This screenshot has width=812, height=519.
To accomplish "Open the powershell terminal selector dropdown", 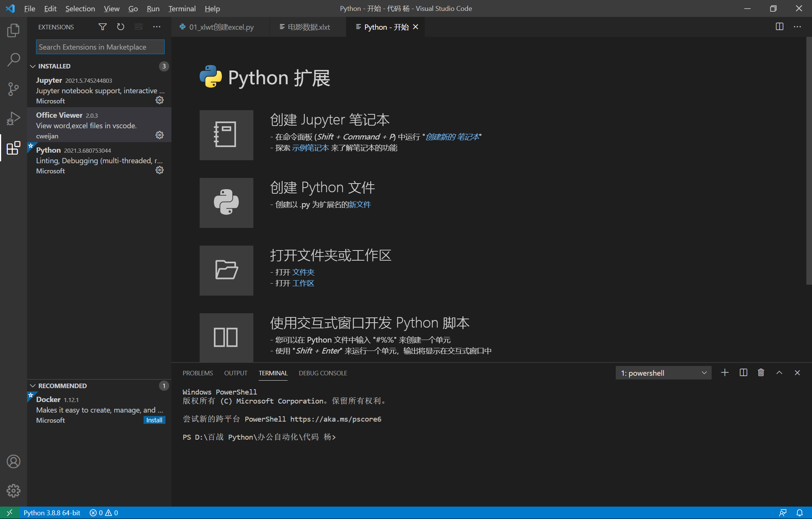I will click(x=664, y=373).
